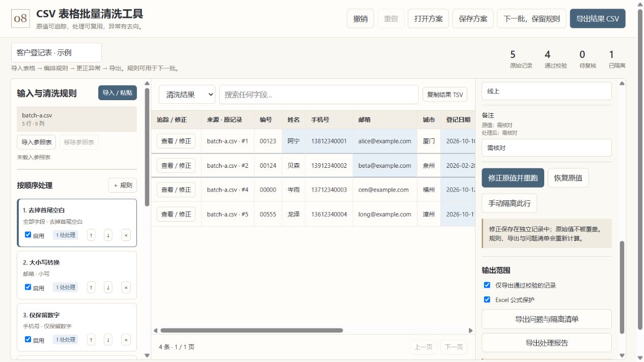This screenshot has width=644, height=362.
Task: Delete rule 2 大小写转换
Action: coord(126,287)
